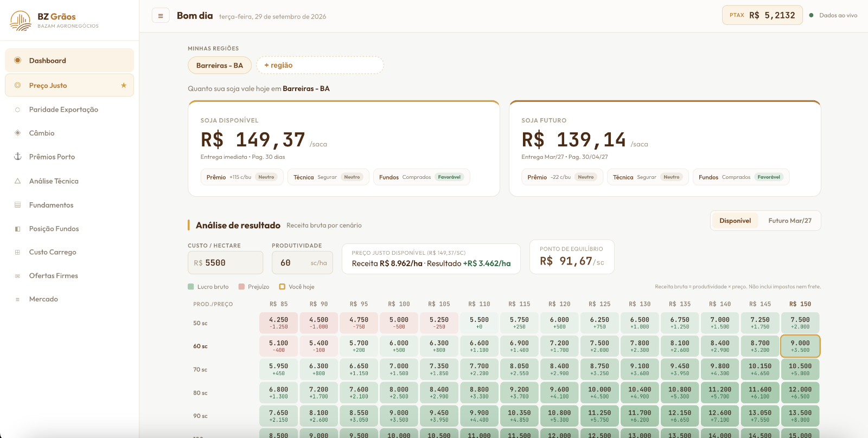Click the Produtividade input field
This screenshot has height=438, width=868.
302,262
